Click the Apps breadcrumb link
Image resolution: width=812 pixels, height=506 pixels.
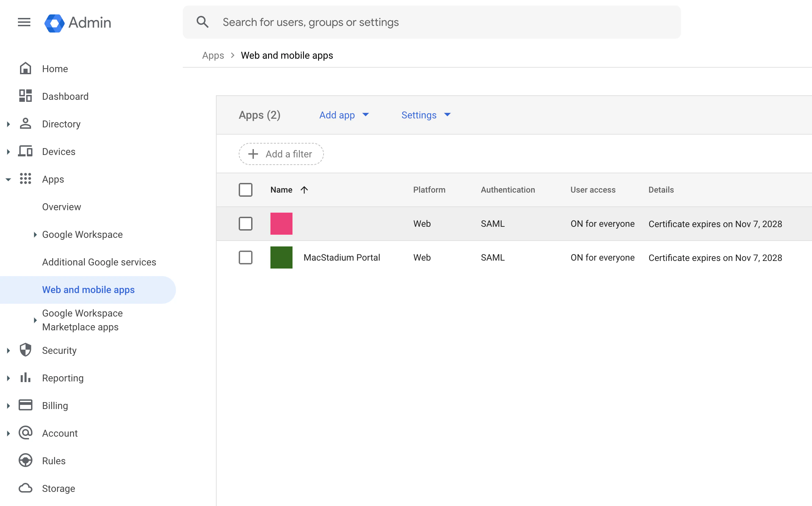tap(213, 56)
